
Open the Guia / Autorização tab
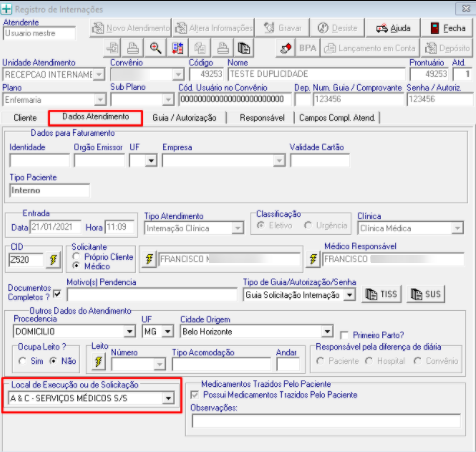[x=184, y=118]
